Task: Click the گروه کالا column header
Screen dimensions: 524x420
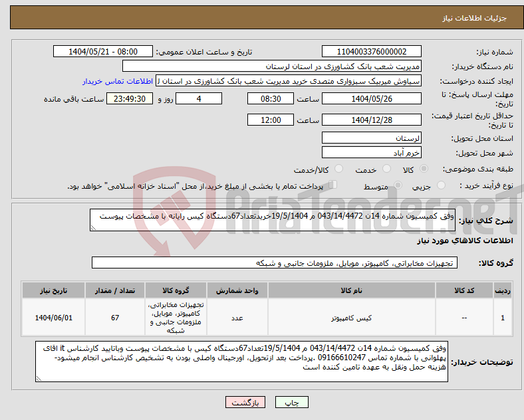Action: (x=176, y=290)
